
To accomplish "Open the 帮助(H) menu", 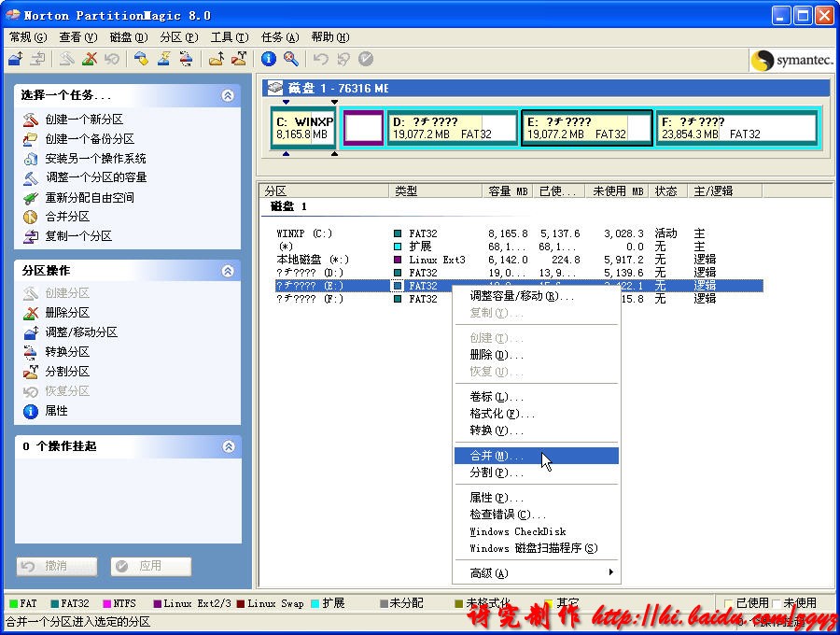I will 330,37.
